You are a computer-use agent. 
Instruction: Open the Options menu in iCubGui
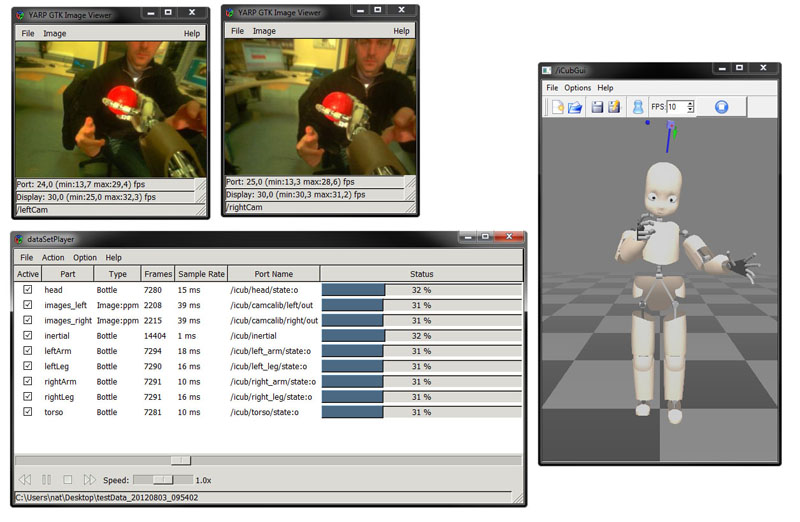point(577,88)
